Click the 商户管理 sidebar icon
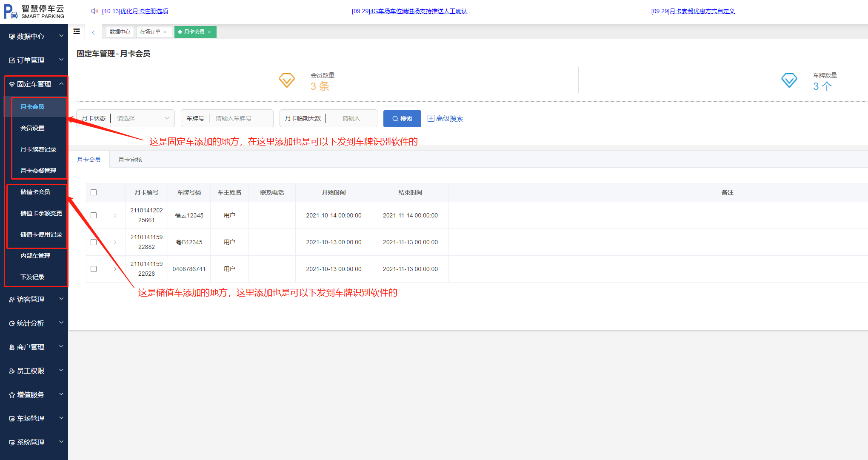The image size is (868, 460). pos(12,347)
